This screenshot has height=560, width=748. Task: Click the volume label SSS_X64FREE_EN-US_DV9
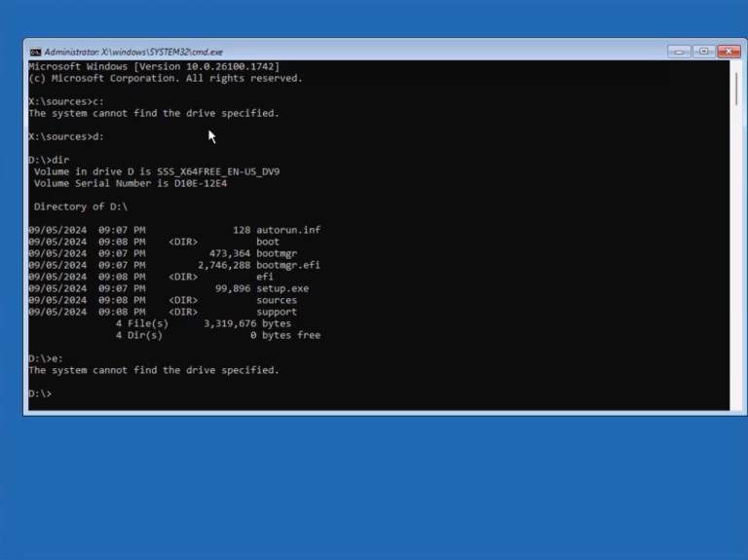click(x=218, y=171)
